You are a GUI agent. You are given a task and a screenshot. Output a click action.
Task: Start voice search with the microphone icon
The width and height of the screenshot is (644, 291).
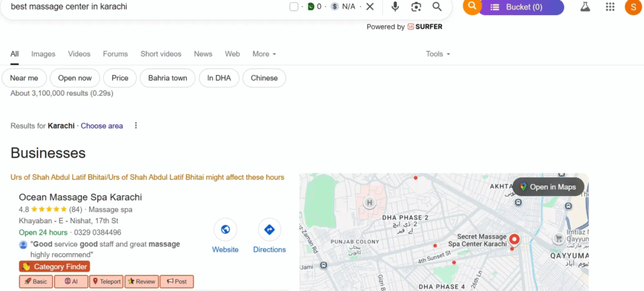pos(395,6)
